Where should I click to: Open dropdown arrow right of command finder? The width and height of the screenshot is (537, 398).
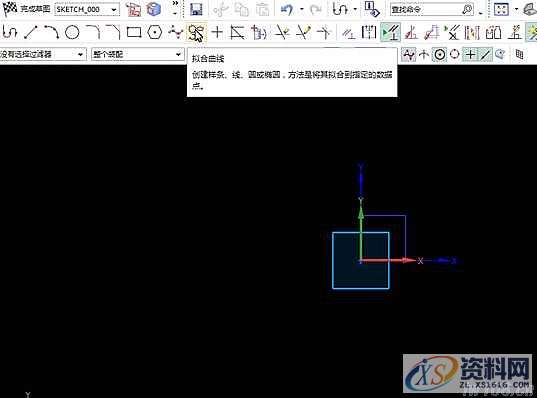click(480, 13)
